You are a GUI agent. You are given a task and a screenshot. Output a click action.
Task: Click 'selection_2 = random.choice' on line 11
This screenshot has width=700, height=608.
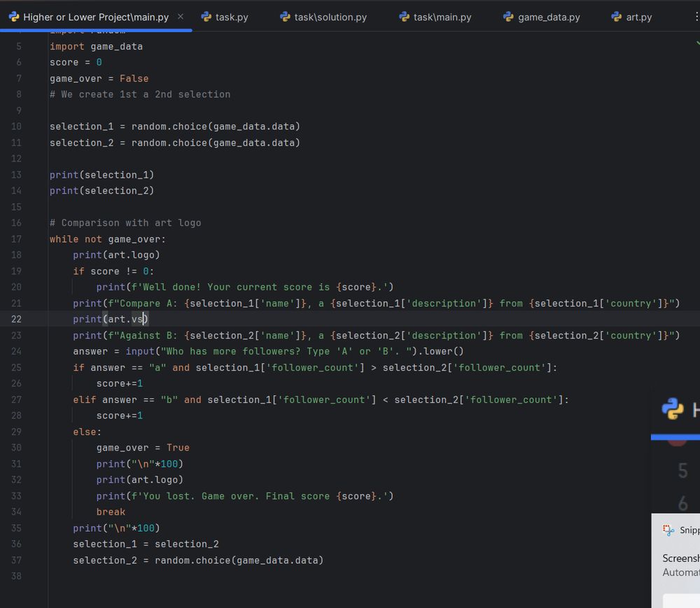pos(174,143)
